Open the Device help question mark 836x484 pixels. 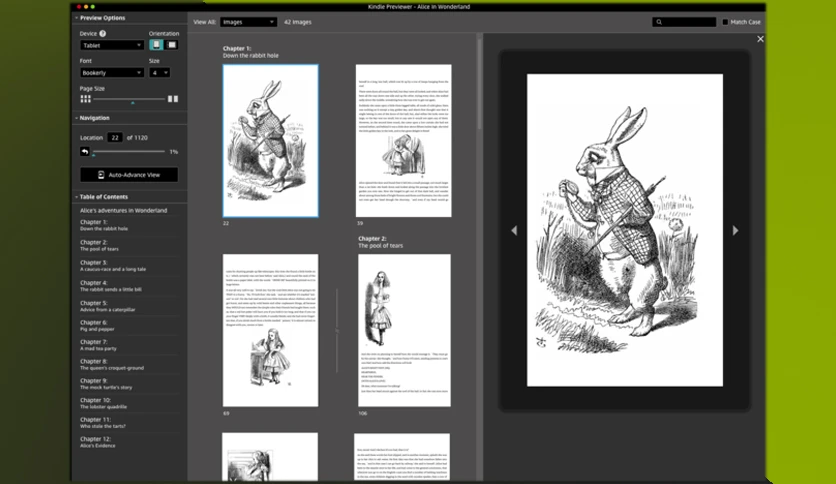point(102,33)
